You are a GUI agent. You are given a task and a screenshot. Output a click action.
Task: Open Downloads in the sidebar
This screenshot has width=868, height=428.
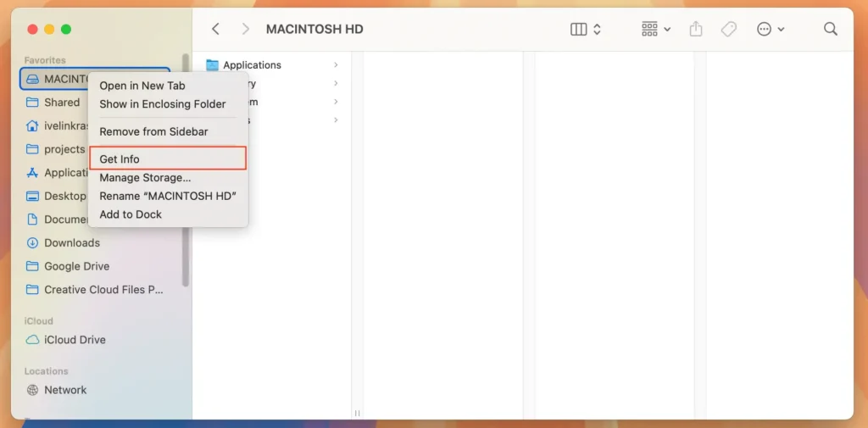pyautogui.click(x=72, y=242)
